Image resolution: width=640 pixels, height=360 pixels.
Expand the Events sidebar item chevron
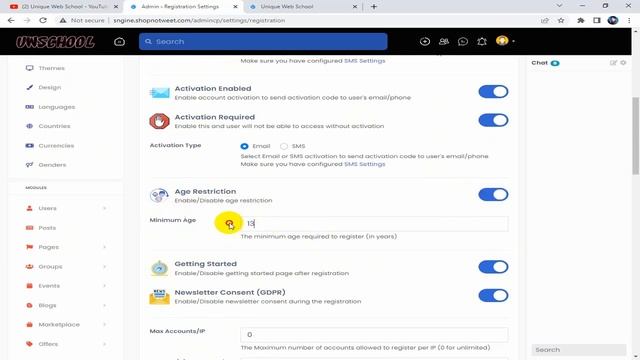pos(104,286)
